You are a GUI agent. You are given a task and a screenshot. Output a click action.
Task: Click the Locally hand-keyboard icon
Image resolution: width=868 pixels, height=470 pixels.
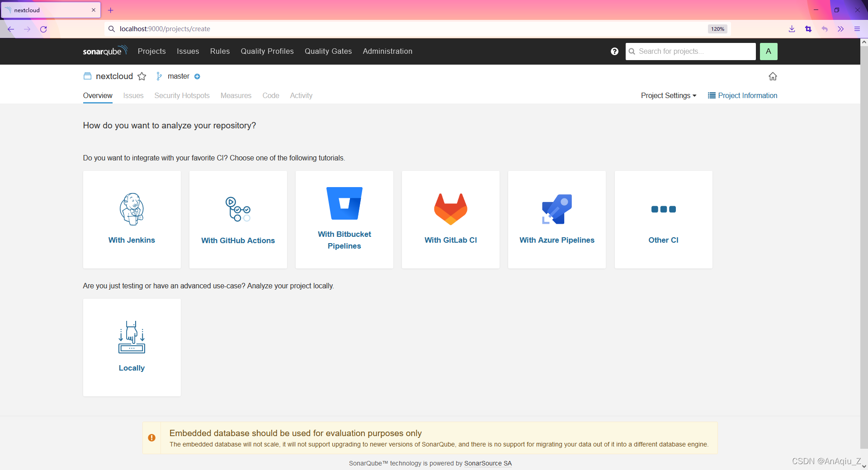click(x=132, y=337)
